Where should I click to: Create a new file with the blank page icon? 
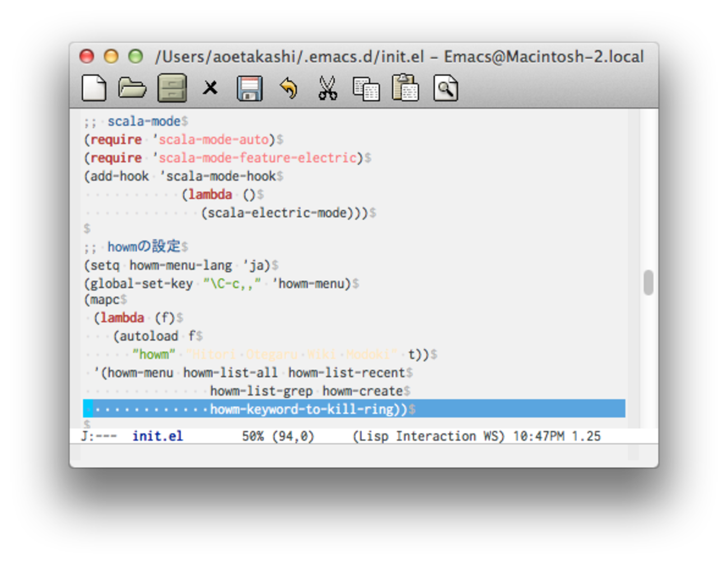click(x=94, y=88)
